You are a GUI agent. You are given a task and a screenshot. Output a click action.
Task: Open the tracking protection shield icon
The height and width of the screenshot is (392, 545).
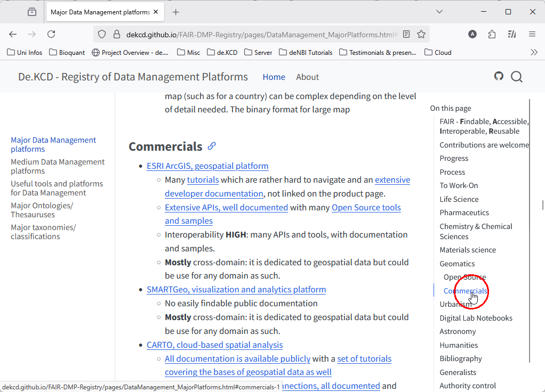102,34
